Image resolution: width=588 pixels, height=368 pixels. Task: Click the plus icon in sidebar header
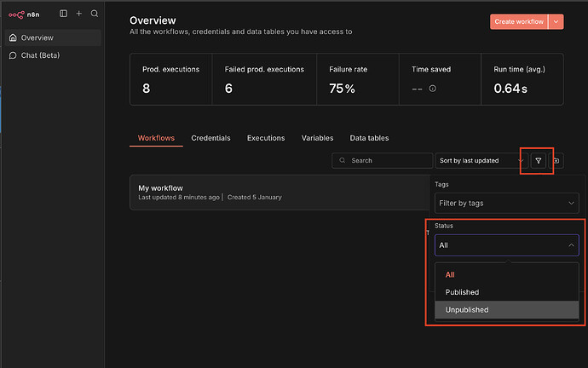78,14
